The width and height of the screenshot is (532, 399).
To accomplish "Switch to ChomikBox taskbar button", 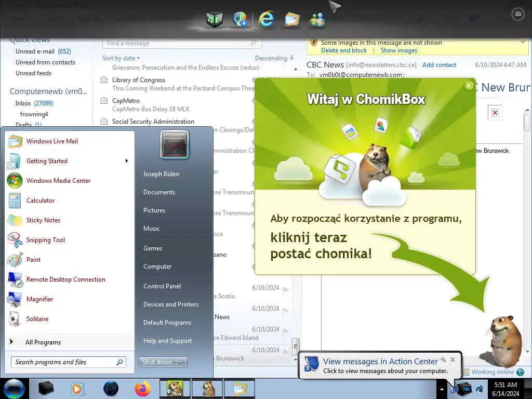I will (175, 389).
